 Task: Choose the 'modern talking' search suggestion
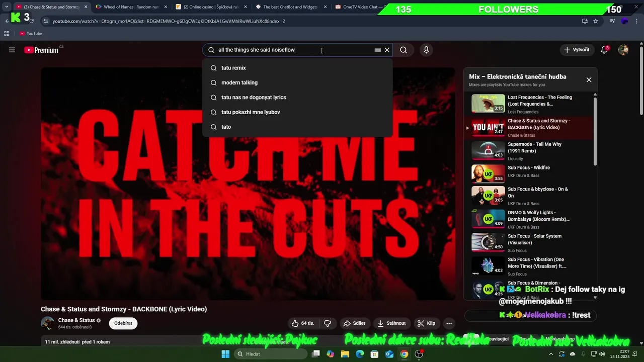click(297, 82)
